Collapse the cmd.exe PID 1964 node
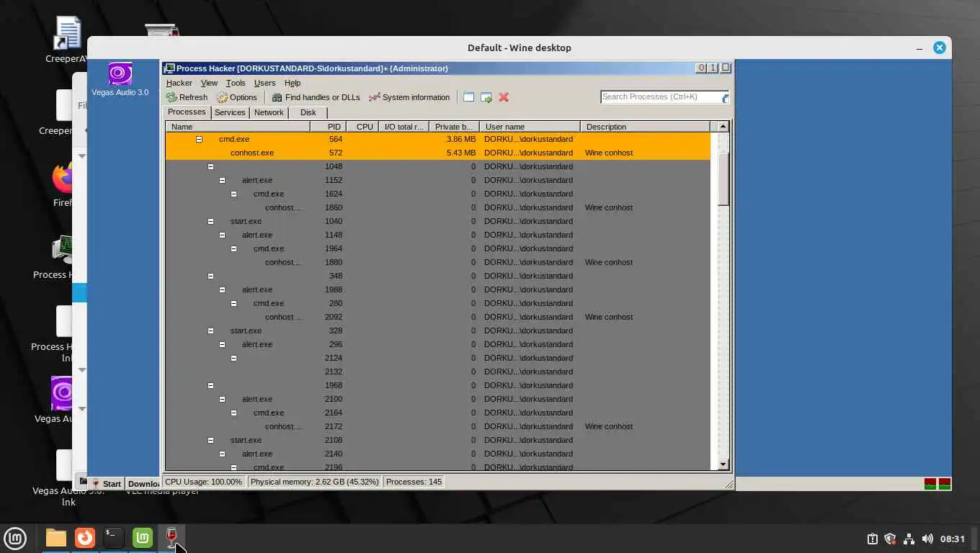 (233, 248)
